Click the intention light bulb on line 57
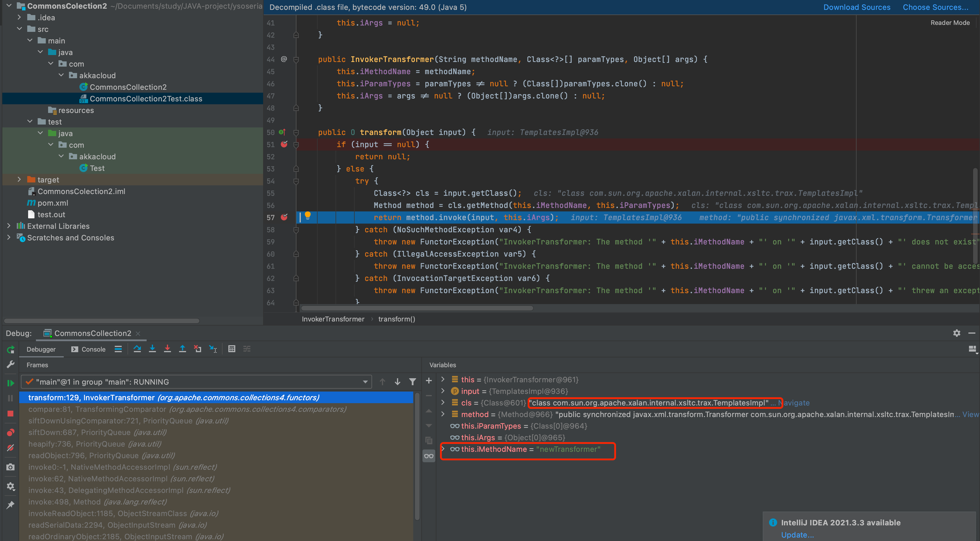980x541 pixels. tap(308, 215)
